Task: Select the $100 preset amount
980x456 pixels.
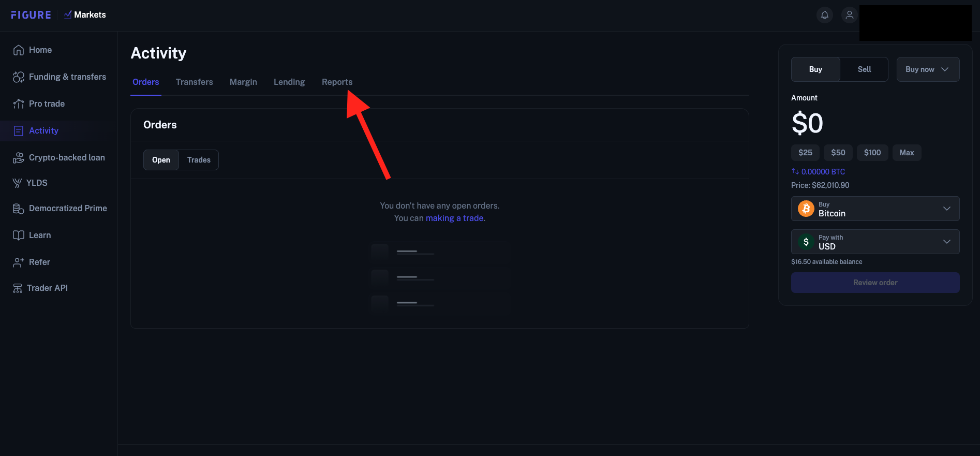Action: pyautogui.click(x=872, y=153)
